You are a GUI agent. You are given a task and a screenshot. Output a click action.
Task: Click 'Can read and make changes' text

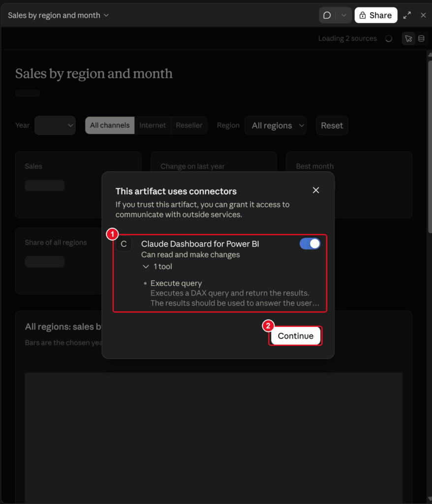(190, 254)
